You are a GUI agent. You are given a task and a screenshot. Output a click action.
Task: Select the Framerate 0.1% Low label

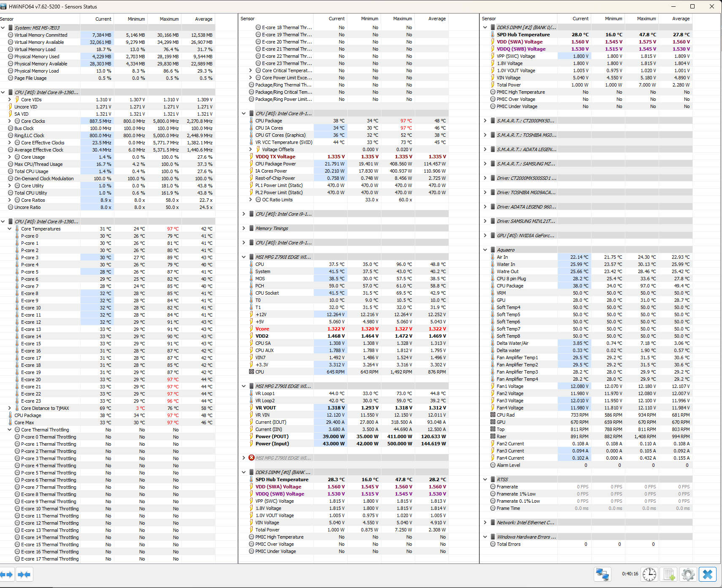518,501
